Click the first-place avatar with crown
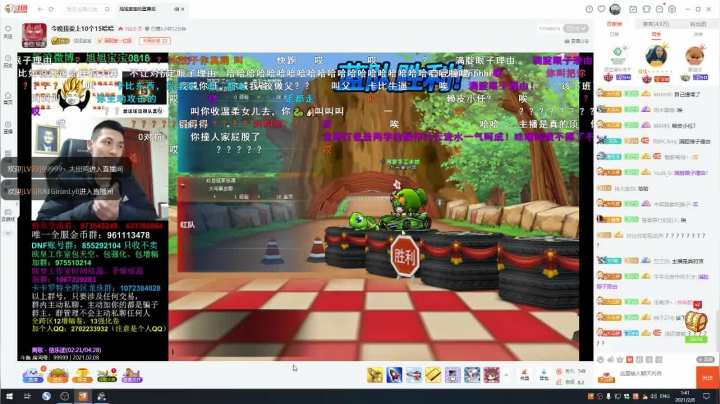Image resolution: width=720 pixels, height=404 pixels. click(656, 55)
